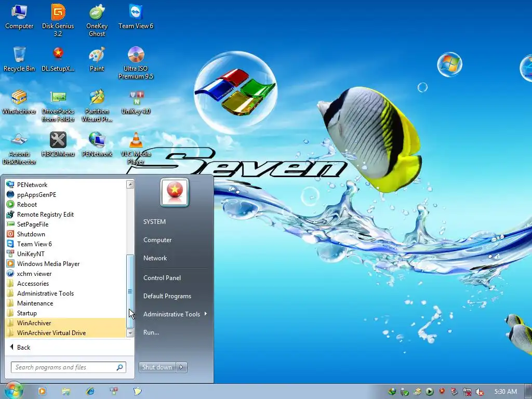Expand the Maintenance folder
532x399 pixels.
(65, 303)
